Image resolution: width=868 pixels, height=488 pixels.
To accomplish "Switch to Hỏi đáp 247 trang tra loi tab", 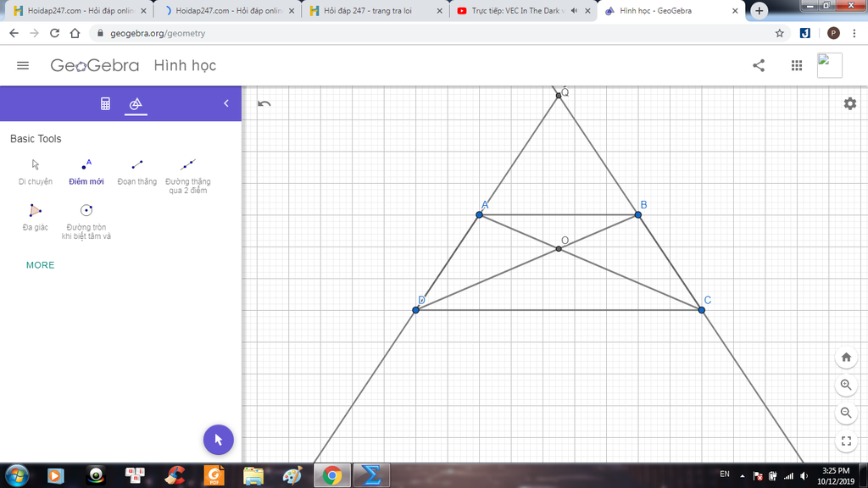I will (x=374, y=10).
